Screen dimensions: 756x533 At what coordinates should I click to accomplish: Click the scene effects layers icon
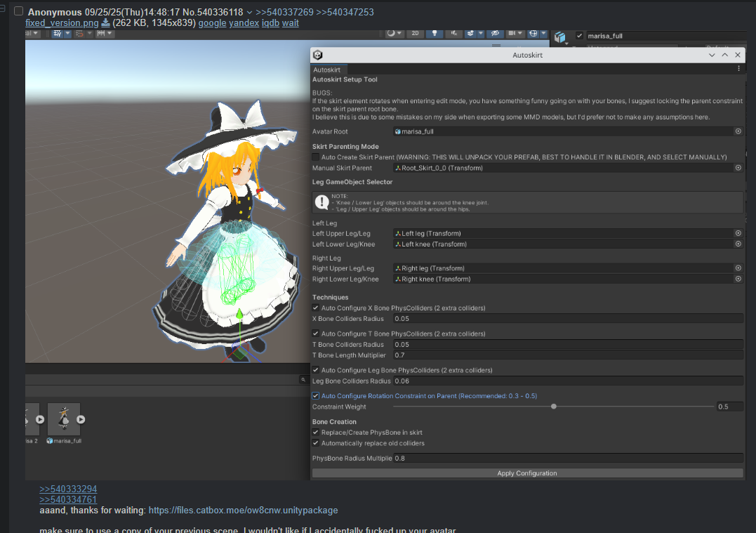pos(470,33)
